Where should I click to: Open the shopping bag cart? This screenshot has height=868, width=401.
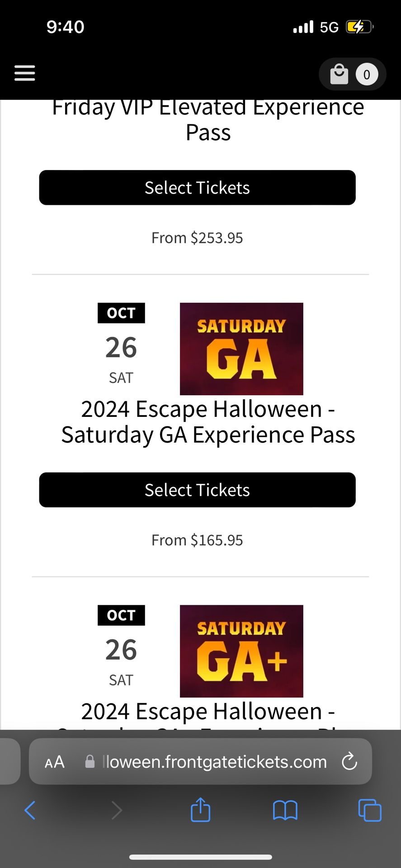[339, 74]
